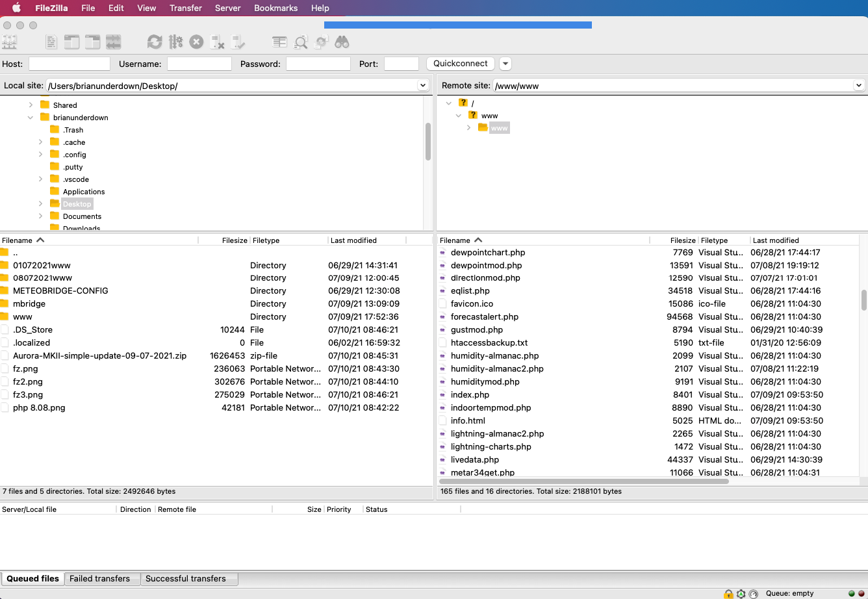The height and width of the screenshot is (599, 868).
Task: Cancel the current operation
Action: (x=196, y=42)
